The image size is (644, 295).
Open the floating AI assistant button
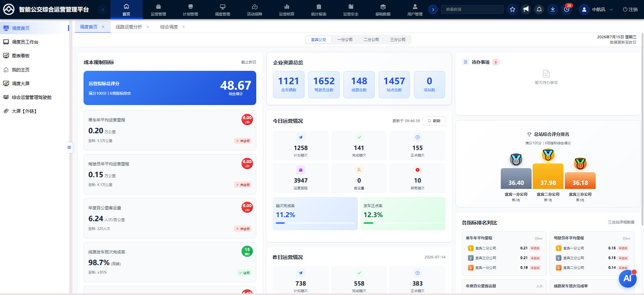(x=628, y=279)
